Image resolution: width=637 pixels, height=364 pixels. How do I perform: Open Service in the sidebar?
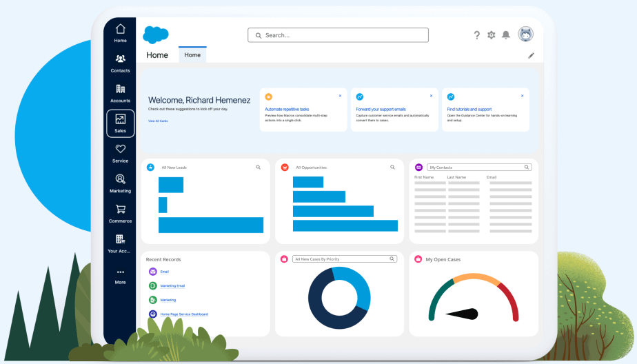point(120,154)
